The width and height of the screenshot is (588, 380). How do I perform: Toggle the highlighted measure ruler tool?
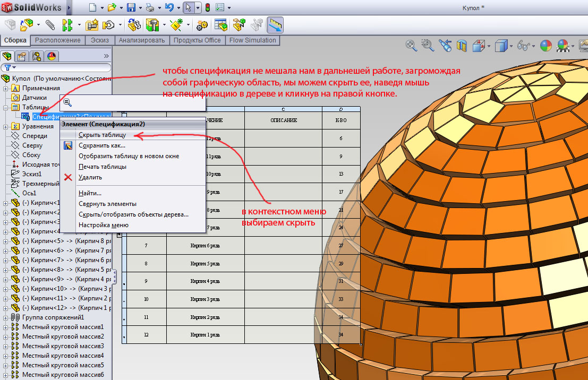(x=275, y=25)
